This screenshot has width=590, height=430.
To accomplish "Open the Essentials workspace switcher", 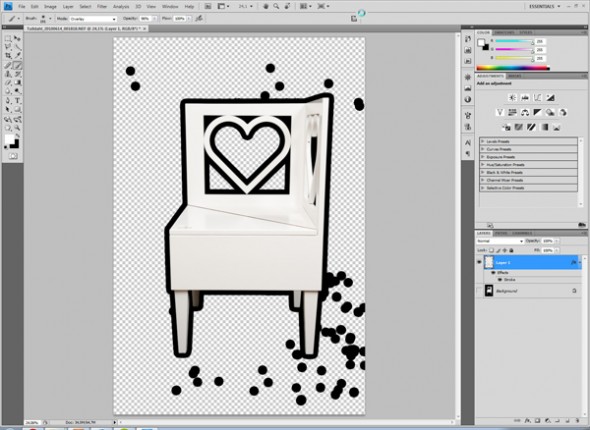I will click(x=545, y=6).
